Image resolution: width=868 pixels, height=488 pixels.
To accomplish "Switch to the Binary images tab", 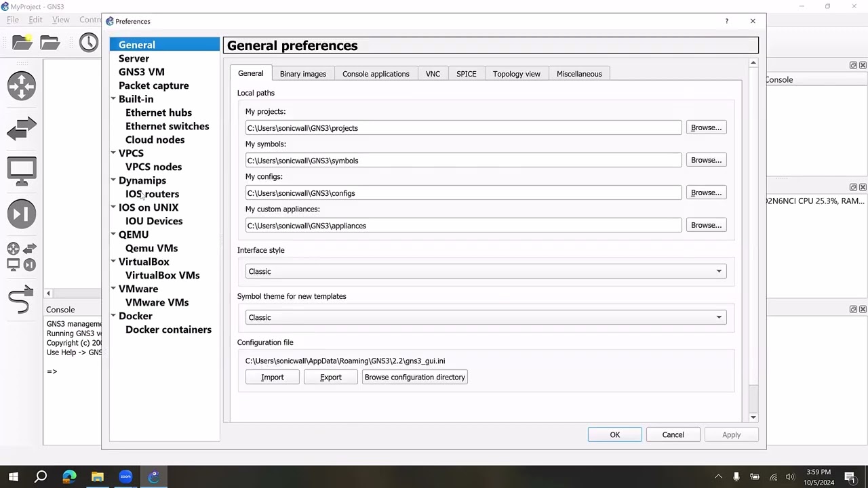I will 303,74.
